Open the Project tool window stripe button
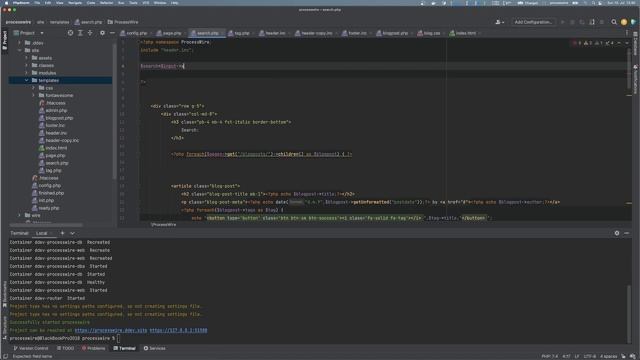The width and height of the screenshot is (640, 360). (x=4, y=40)
